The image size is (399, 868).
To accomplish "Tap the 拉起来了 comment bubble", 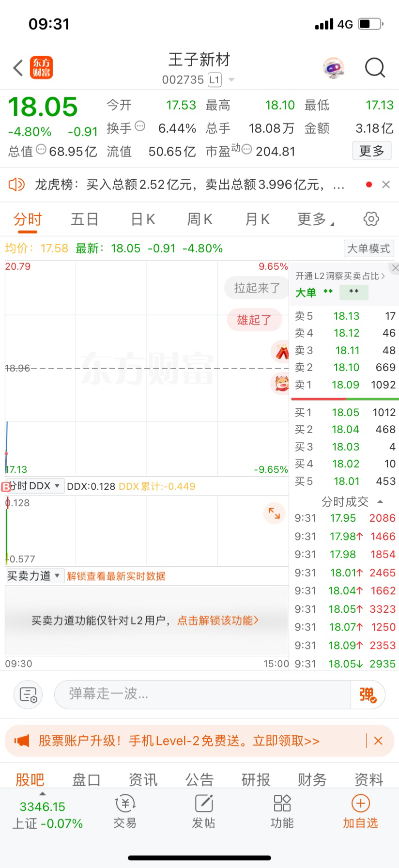I will 257,288.
